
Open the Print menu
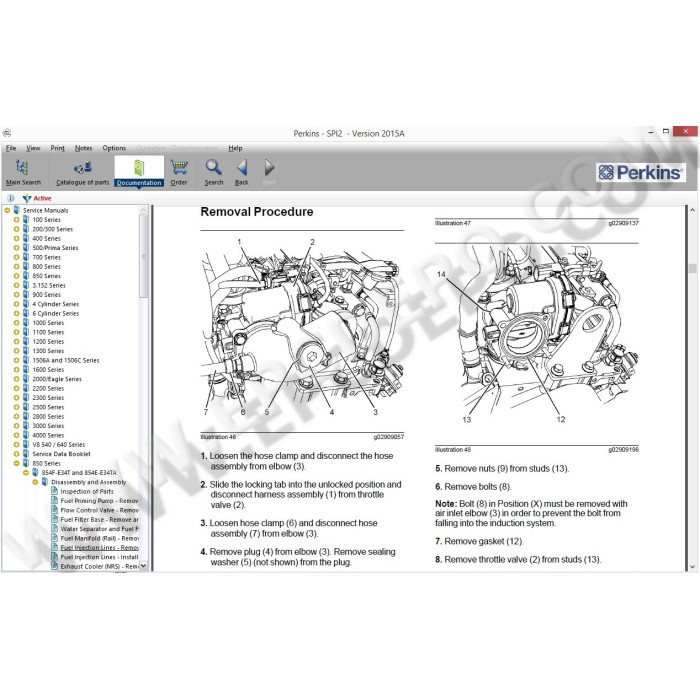point(57,148)
